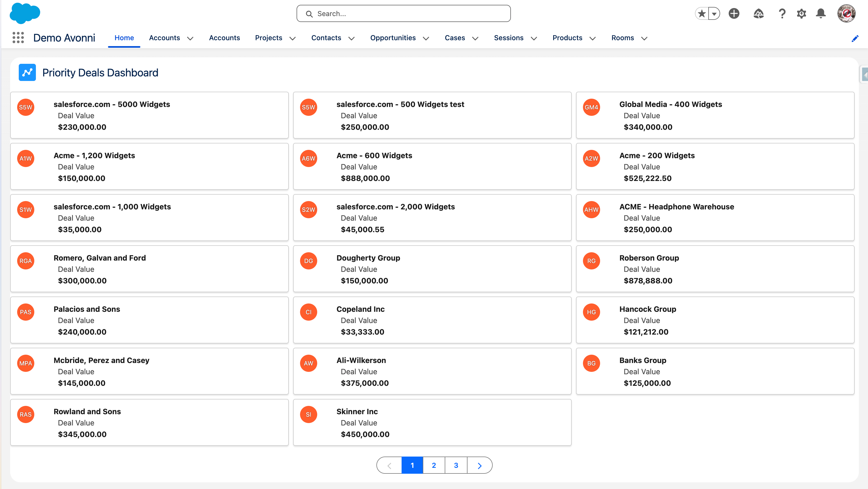Switch to the Projects tab

pyautogui.click(x=268, y=38)
